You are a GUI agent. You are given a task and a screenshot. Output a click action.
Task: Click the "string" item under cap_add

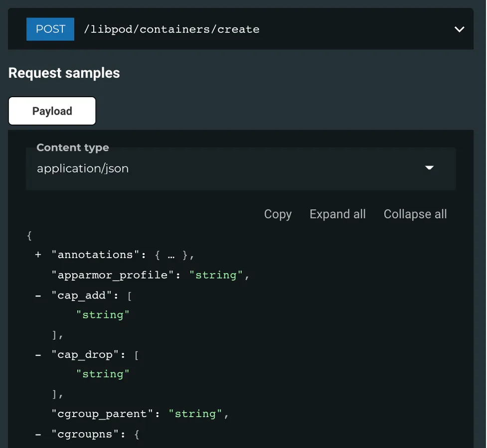tap(103, 315)
